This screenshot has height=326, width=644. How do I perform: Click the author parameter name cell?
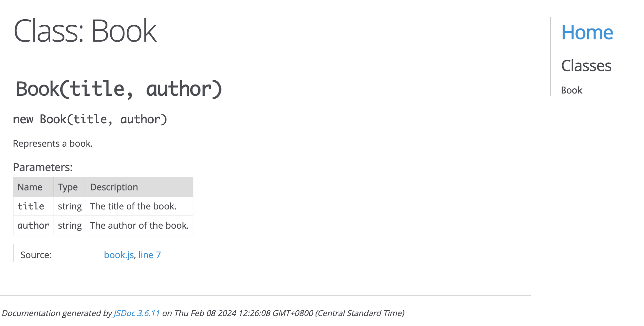(33, 225)
